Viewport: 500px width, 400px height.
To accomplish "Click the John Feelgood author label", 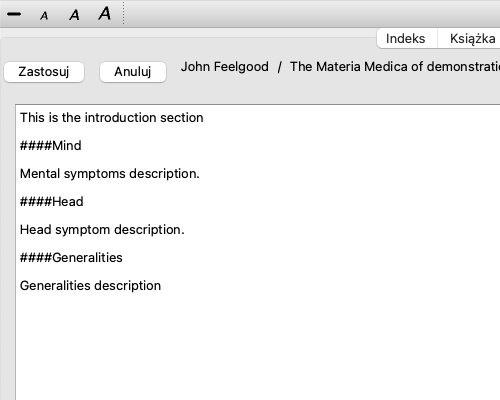I will tap(225, 67).
